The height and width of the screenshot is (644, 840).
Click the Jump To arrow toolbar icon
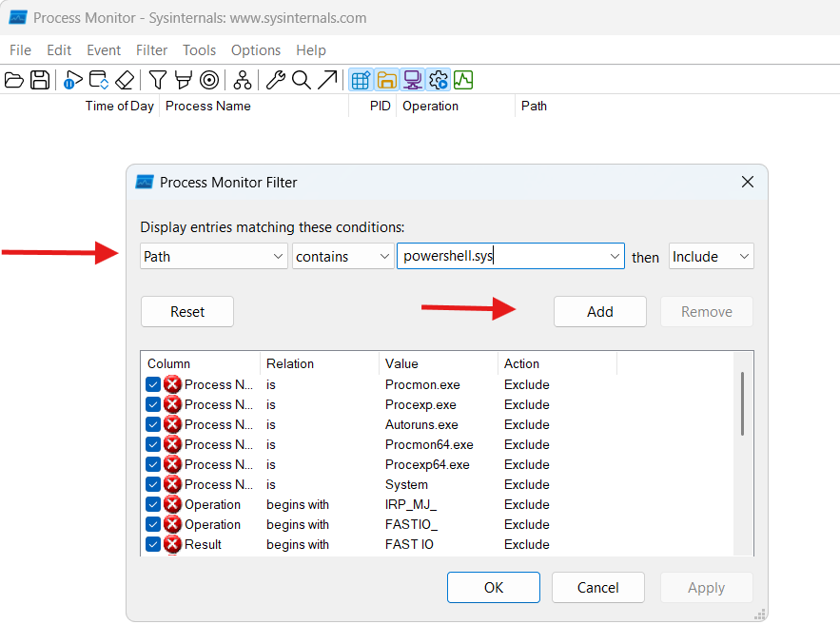(x=327, y=80)
